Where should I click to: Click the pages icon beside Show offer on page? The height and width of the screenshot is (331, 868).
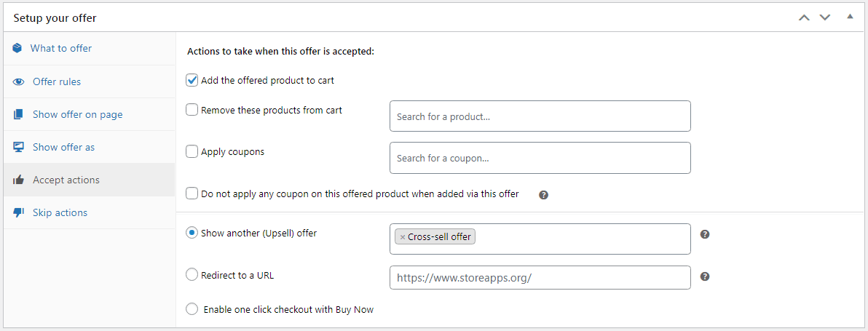tap(19, 114)
